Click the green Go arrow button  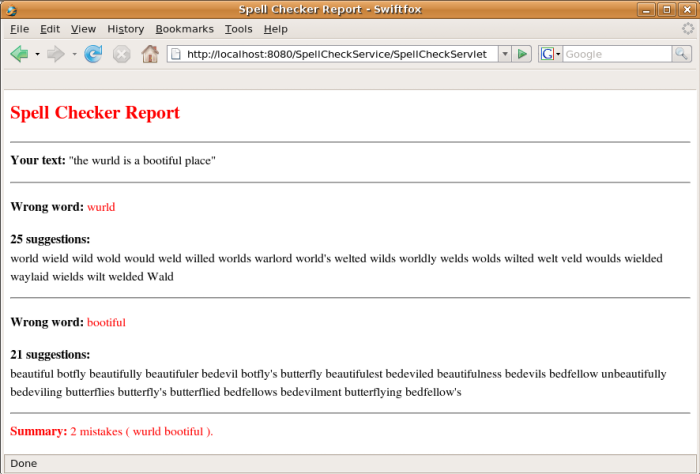click(x=522, y=54)
